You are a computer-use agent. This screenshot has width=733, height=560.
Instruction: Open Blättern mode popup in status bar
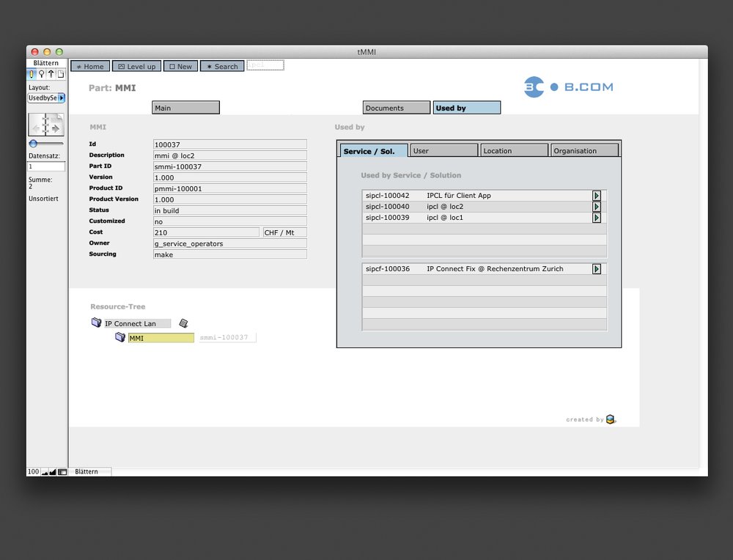click(91, 471)
